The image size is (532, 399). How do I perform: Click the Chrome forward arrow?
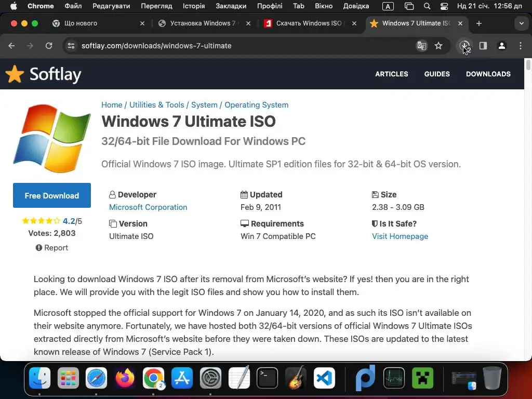(30, 46)
